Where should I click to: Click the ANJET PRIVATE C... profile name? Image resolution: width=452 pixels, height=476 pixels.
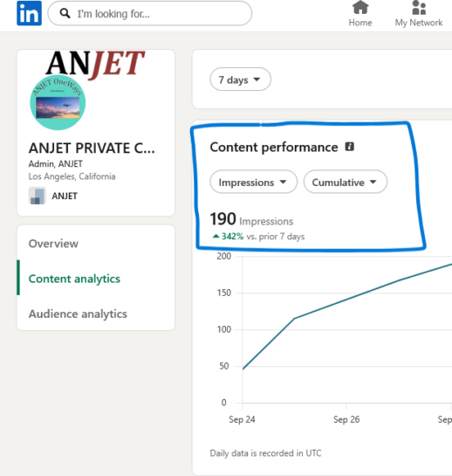(92, 148)
